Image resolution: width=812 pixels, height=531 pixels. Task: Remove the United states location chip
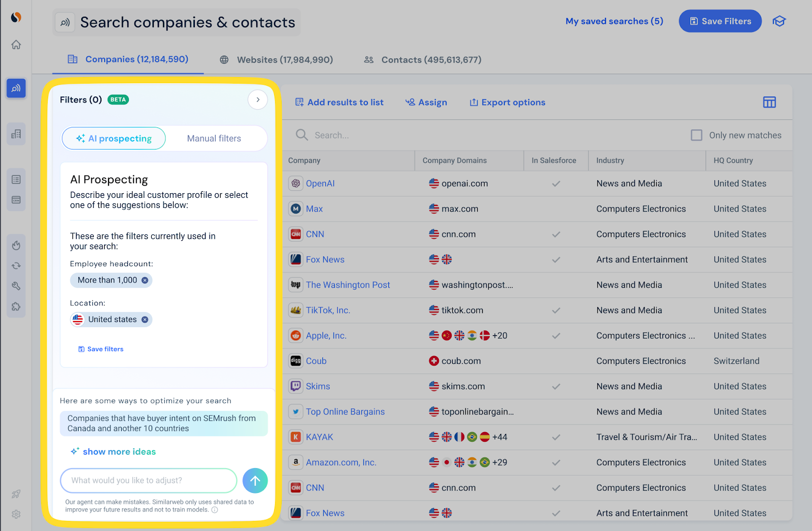point(145,320)
